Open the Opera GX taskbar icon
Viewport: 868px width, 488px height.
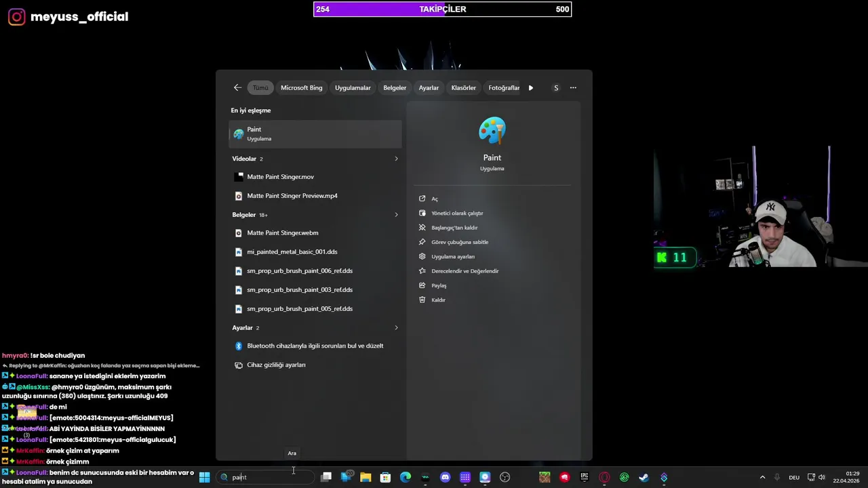point(604,477)
